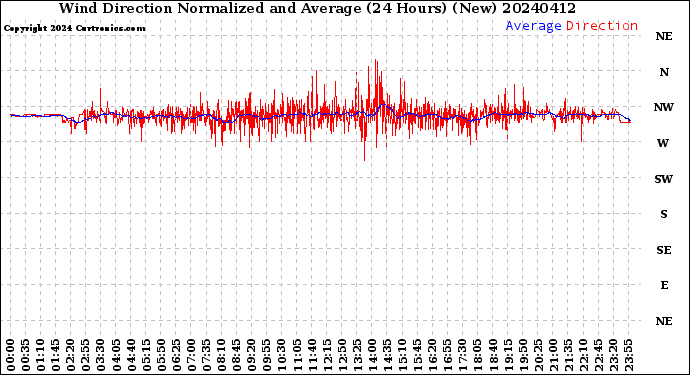Screen dimensions: 690x375
Task: Click the 14:00 time axis label
Action: [x=372, y=355]
